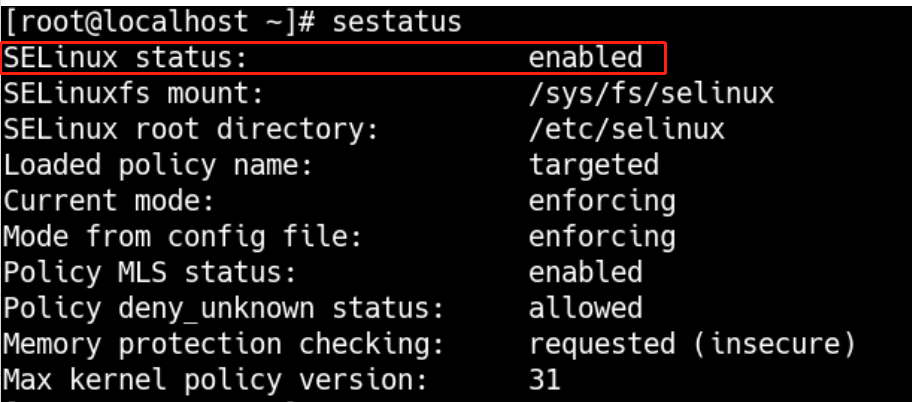
Task: Click the /etc/selinux path text
Action: click(x=626, y=129)
